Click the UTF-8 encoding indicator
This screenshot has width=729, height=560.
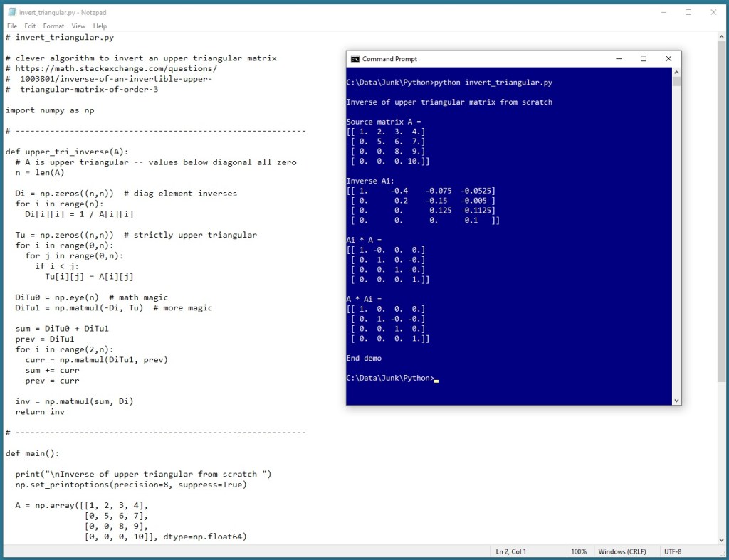[x=675, y=551]
